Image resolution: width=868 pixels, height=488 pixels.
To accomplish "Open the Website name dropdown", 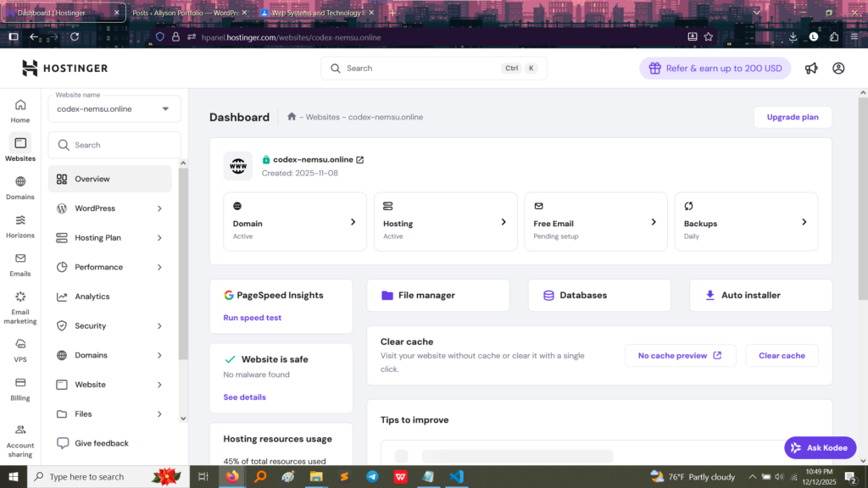I will point(114,108).
